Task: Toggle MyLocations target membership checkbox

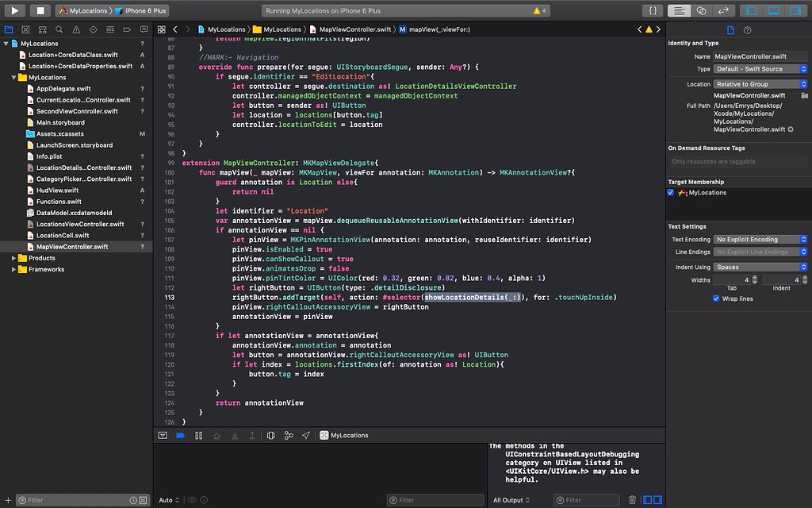Action: (671, 192)
